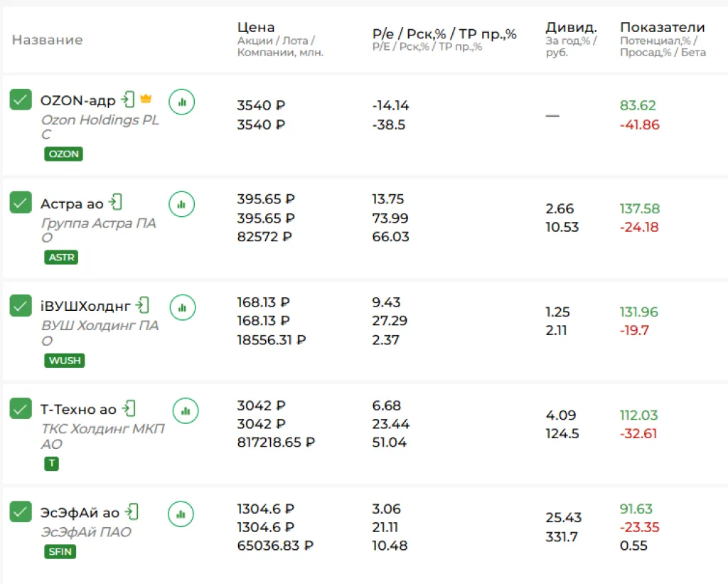Click the green WUSH ticker badge

64,361
